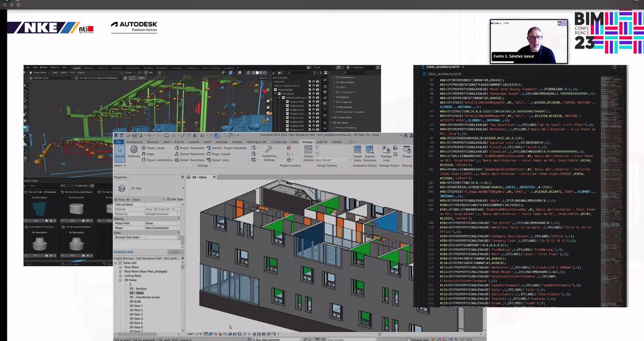Expand Floor Plans in Revit Project Browser
This screenshot has height=341, width=644.
121,267
